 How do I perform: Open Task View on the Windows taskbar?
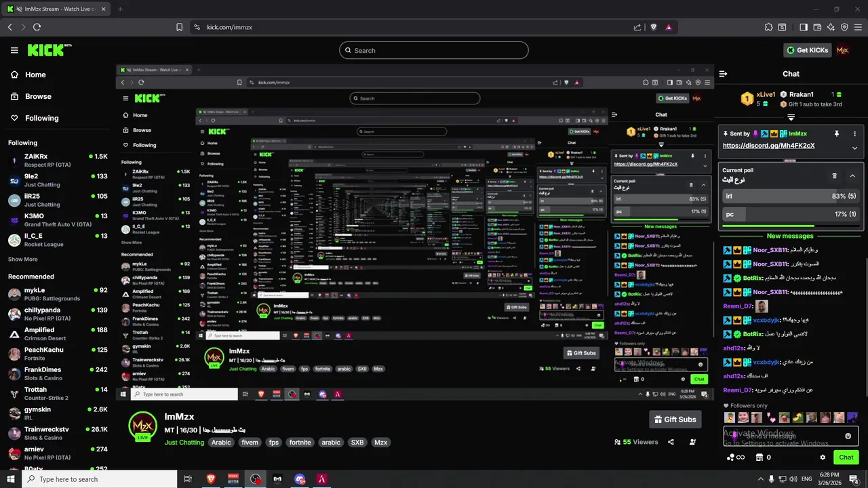[188, 479]
